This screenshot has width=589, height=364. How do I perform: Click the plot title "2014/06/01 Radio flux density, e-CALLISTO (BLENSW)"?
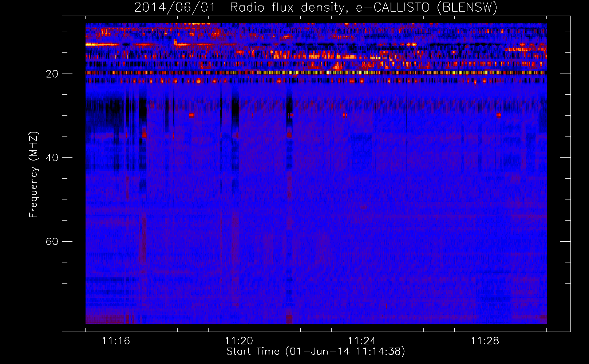click(316, 8)
